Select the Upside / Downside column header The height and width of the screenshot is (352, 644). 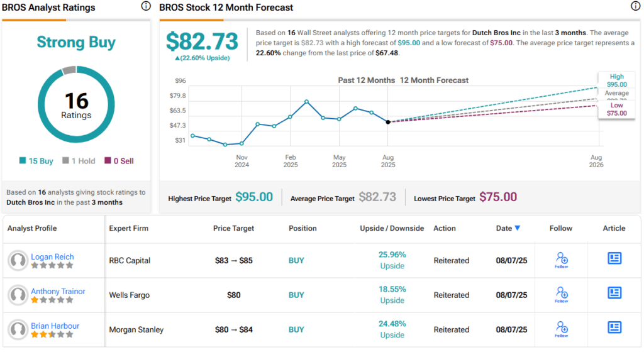[392, 228]
